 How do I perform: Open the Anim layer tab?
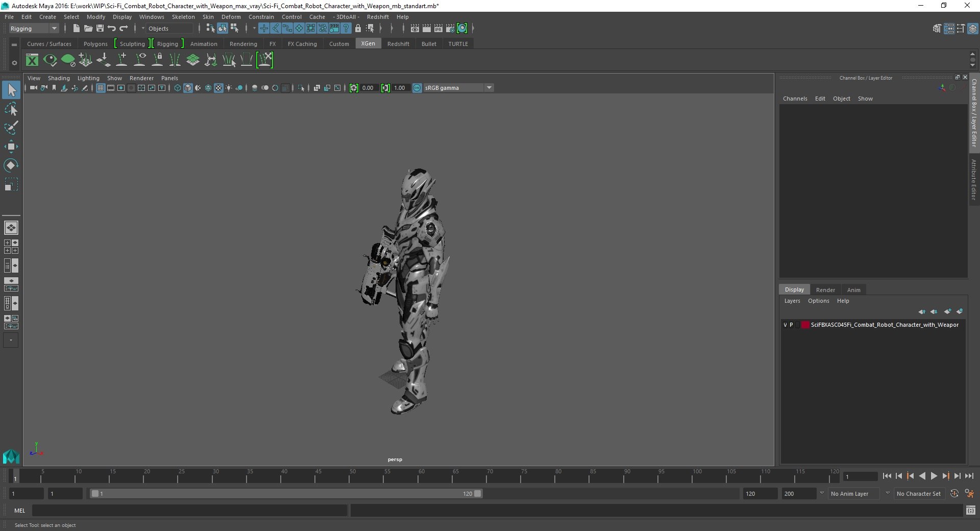853,290
